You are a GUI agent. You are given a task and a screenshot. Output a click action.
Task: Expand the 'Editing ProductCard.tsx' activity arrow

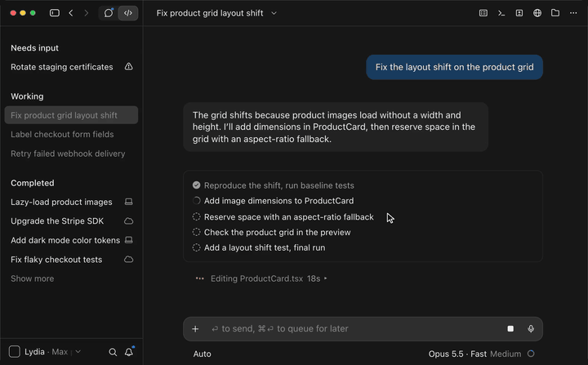[326, 278]
